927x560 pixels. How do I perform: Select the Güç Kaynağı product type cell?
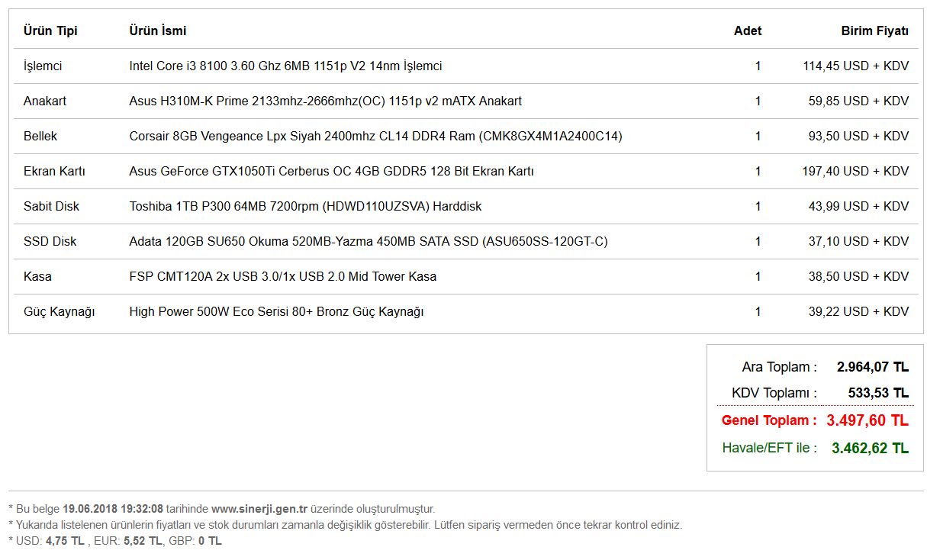point(60,312)
